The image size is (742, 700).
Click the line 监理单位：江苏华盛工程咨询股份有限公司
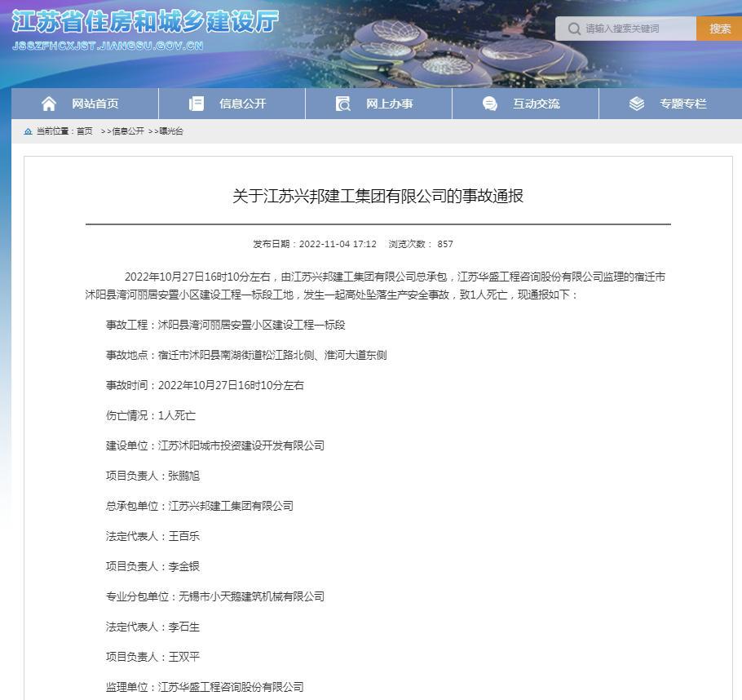pos(205,687)
